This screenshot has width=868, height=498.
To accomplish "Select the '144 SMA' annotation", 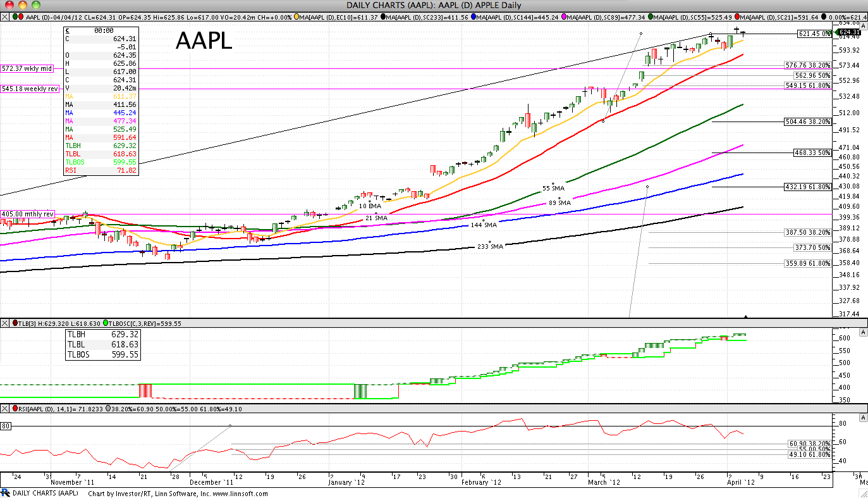I will point(483,225).
